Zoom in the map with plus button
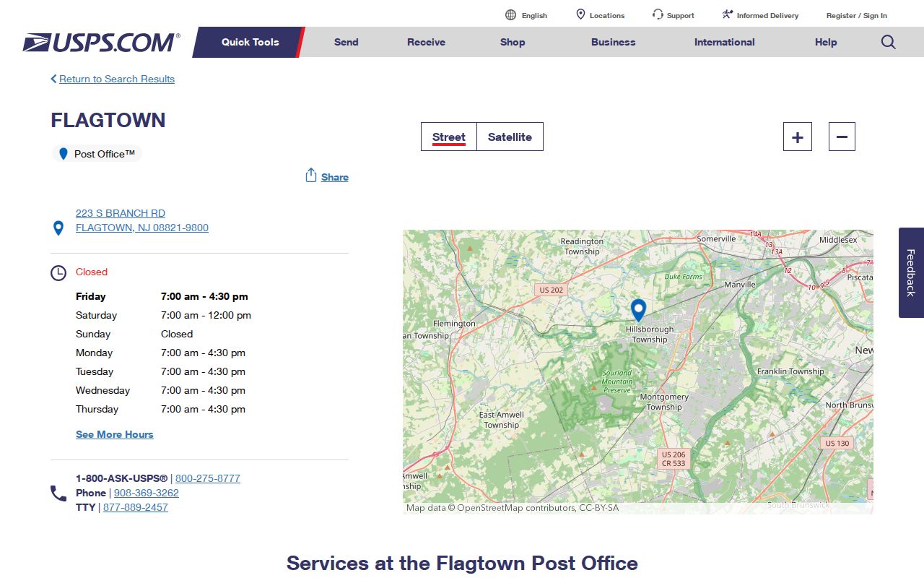The width and height of the screenshot is (924, 578). coord(798,137)
